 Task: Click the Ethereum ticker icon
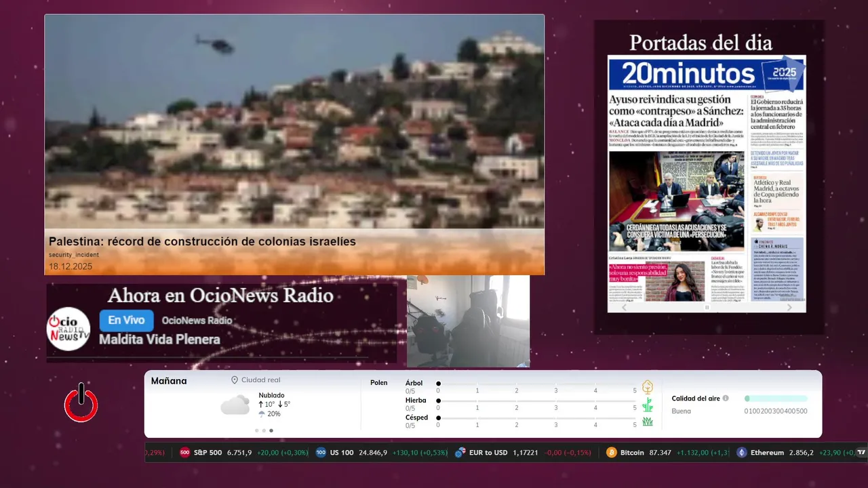(742, 453)
